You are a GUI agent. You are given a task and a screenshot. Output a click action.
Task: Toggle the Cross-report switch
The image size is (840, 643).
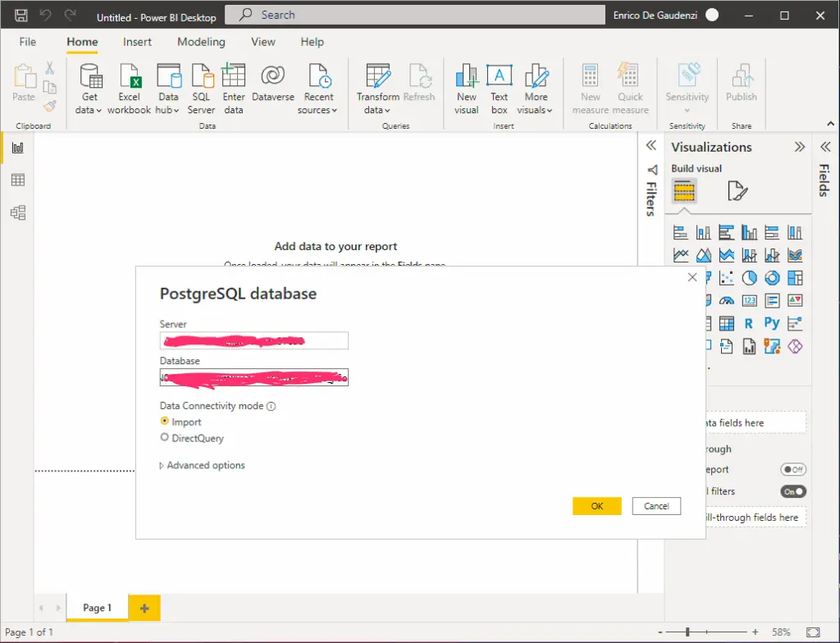[792, 470]
